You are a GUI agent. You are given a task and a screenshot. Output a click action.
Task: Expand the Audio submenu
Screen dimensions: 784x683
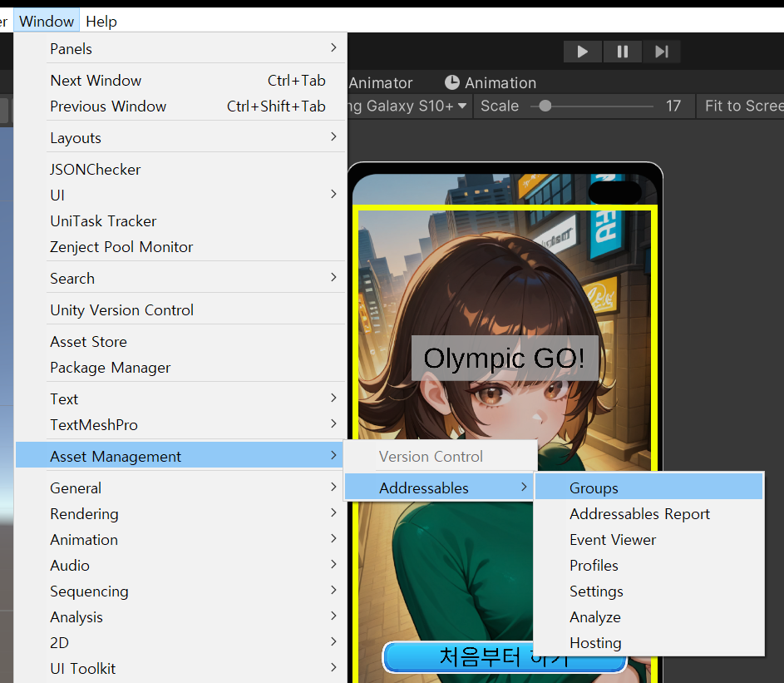(x=181, y=566)
